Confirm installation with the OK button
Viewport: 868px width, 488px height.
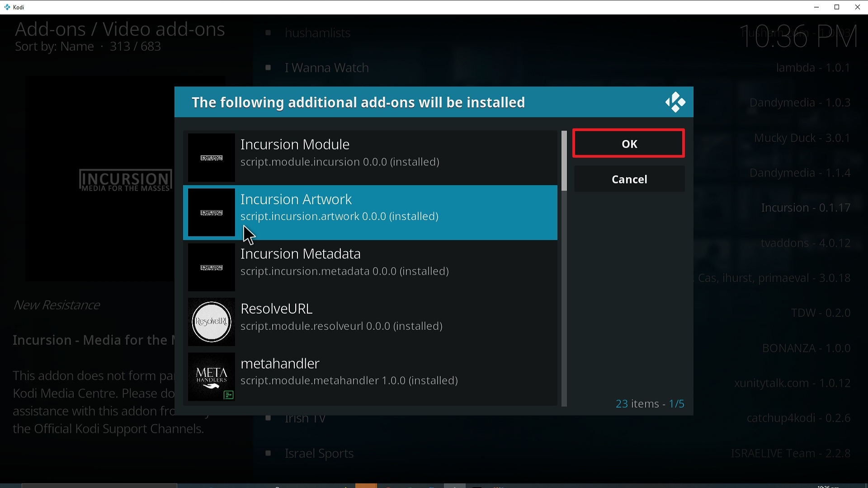(629, 144)
